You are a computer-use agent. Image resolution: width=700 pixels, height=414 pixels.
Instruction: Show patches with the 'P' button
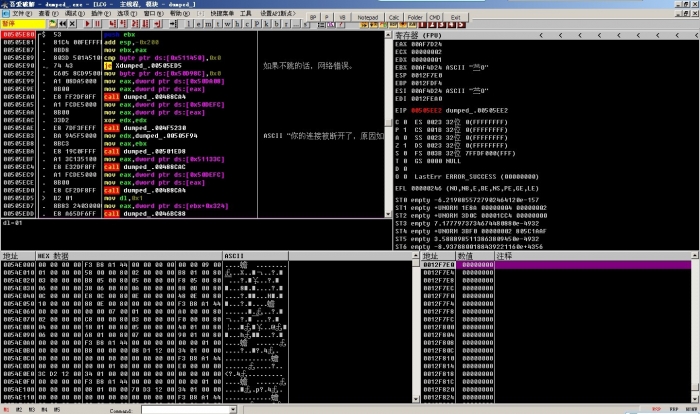257,24
